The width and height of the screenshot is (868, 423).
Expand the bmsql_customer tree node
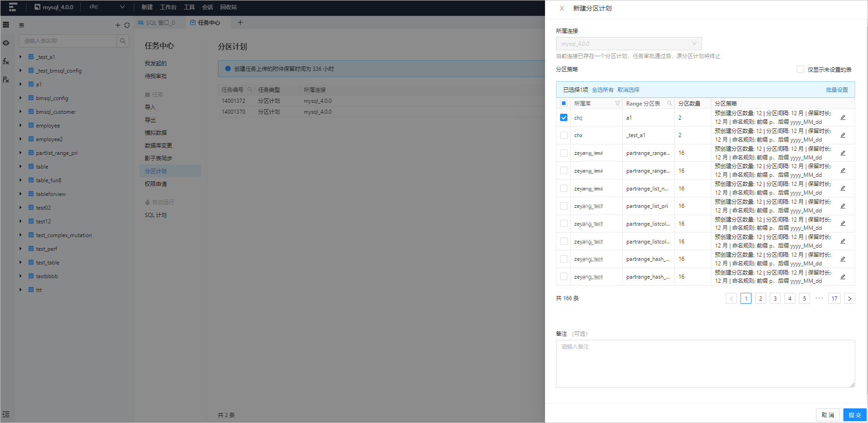(21, 111)
